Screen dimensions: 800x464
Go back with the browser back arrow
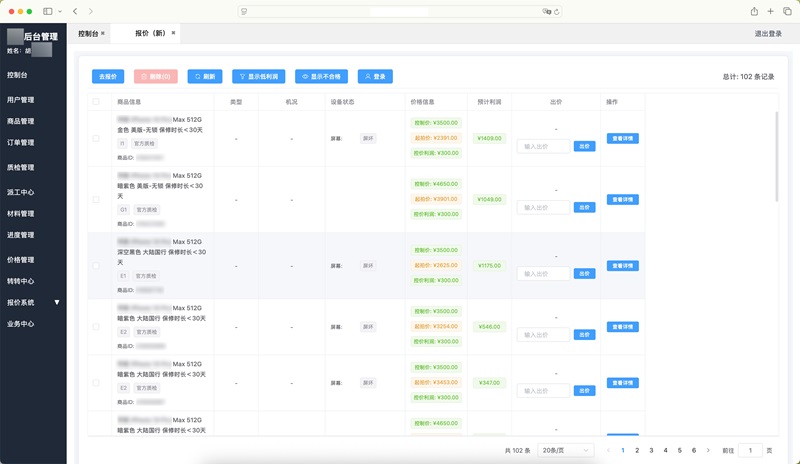(75, 11)
